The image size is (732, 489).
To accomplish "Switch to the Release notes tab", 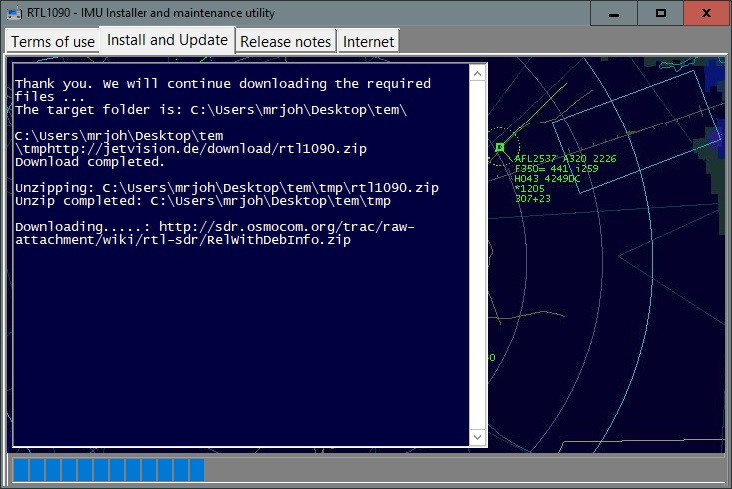I will pos(285,42).
